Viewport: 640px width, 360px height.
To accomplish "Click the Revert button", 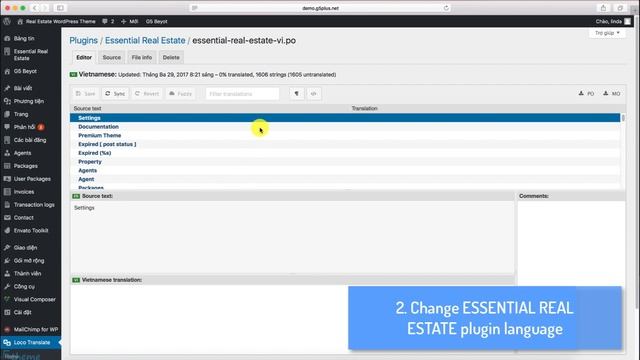I will (147, 94).
